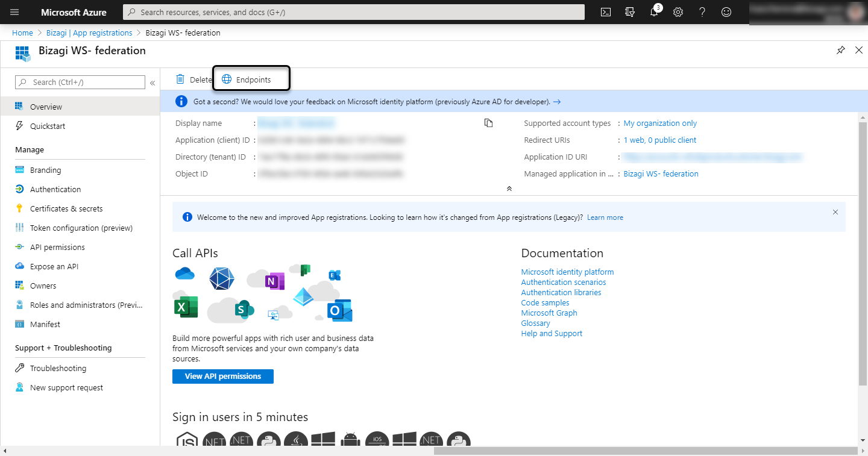This screenshot has height=456, width=868.
Task: Click the Delete toolbar button
Action: (x=193, y=80)
